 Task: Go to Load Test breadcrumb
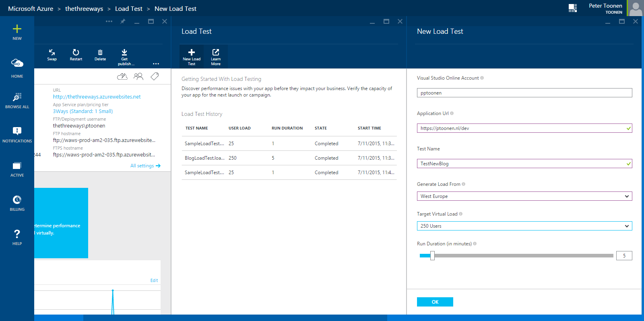129,9
